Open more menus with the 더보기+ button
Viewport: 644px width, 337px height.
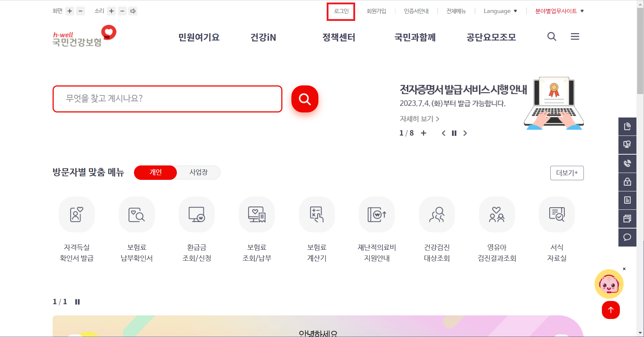[567, 173]
